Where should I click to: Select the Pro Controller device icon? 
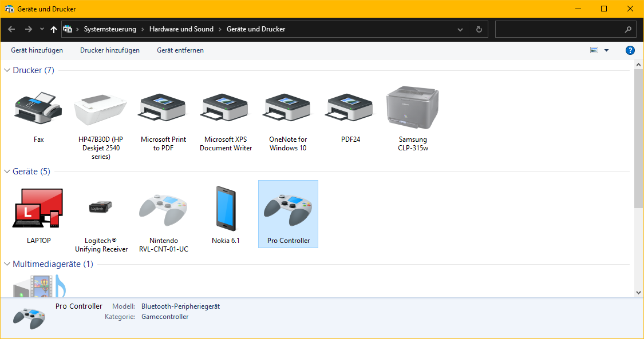click(x=288, y=210)
